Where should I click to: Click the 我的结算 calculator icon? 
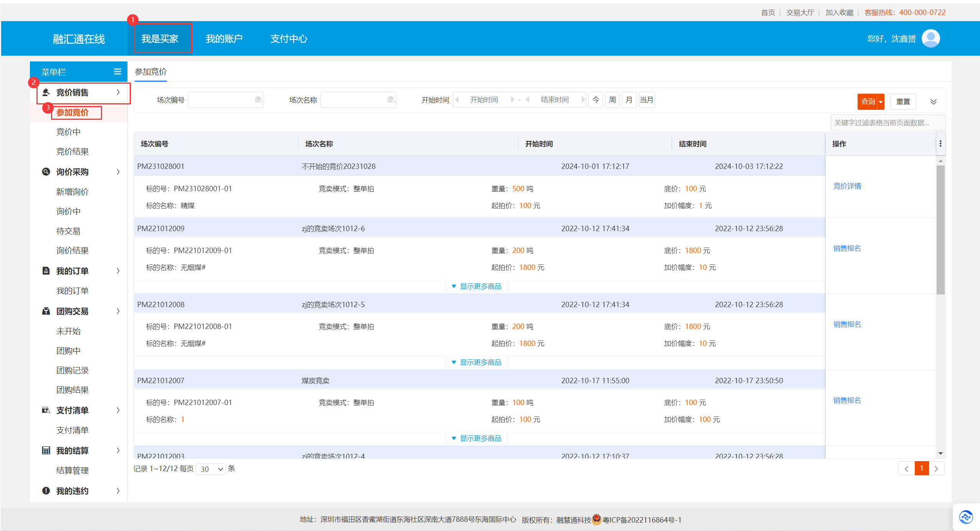[46, 450]
